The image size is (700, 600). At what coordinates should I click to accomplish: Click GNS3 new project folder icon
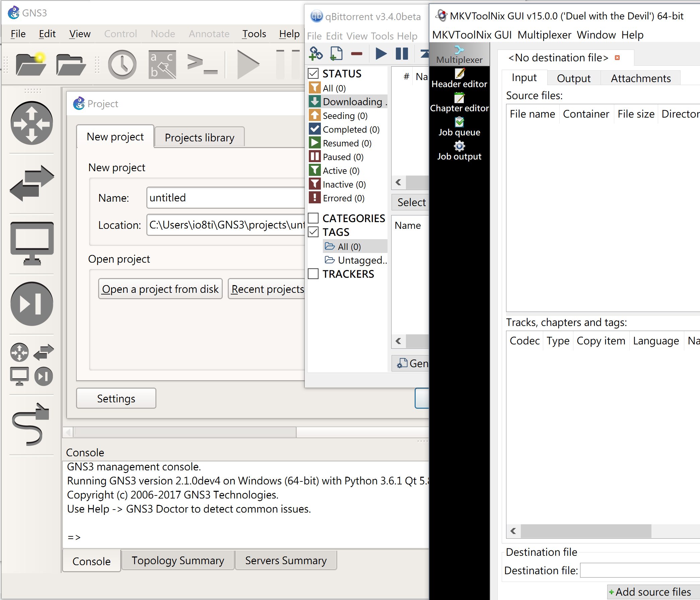31,64
